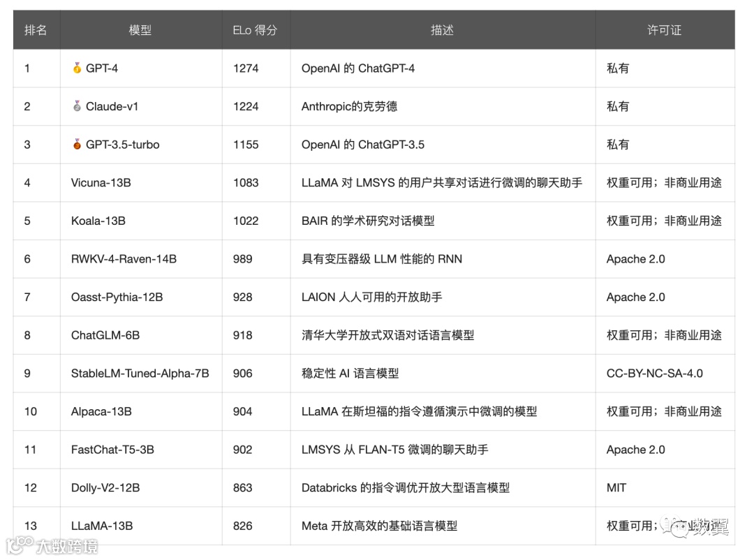The height and width of the screenshot is (560, 754).
Task: Click rank number 13
Action: [x=30, y=525]
